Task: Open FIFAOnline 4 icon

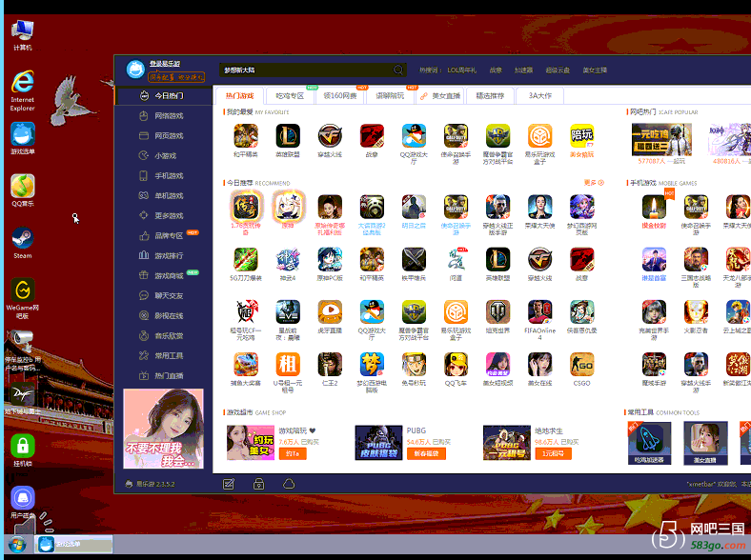Action: [x=539, y=312]
